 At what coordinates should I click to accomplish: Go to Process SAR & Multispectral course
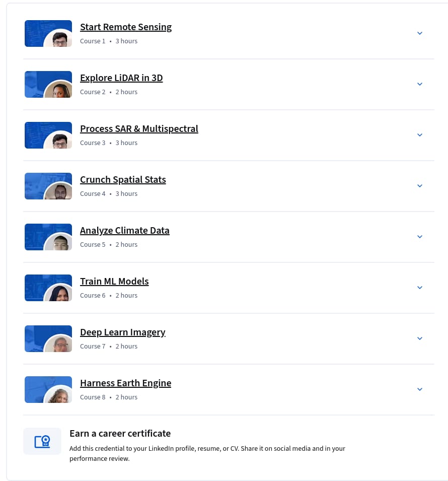click(x=139, y=129)
